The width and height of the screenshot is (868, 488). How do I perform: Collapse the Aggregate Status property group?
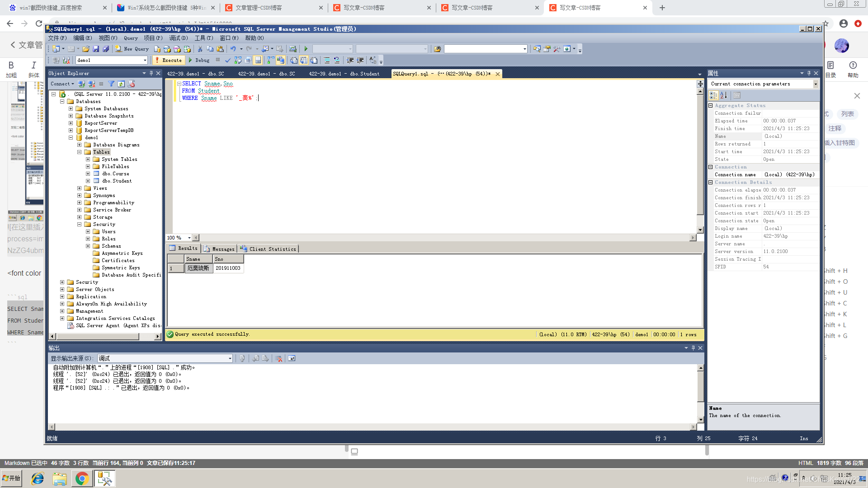[x=711, y=106]
